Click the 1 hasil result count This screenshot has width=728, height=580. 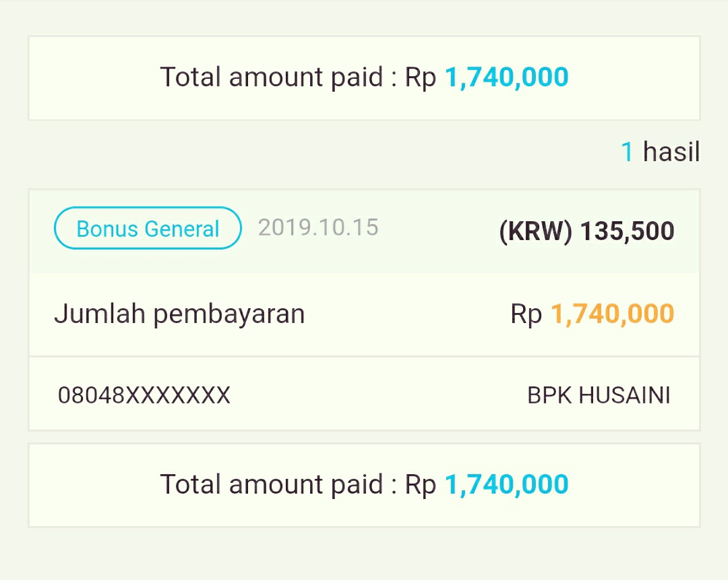(x=660, y=152)
